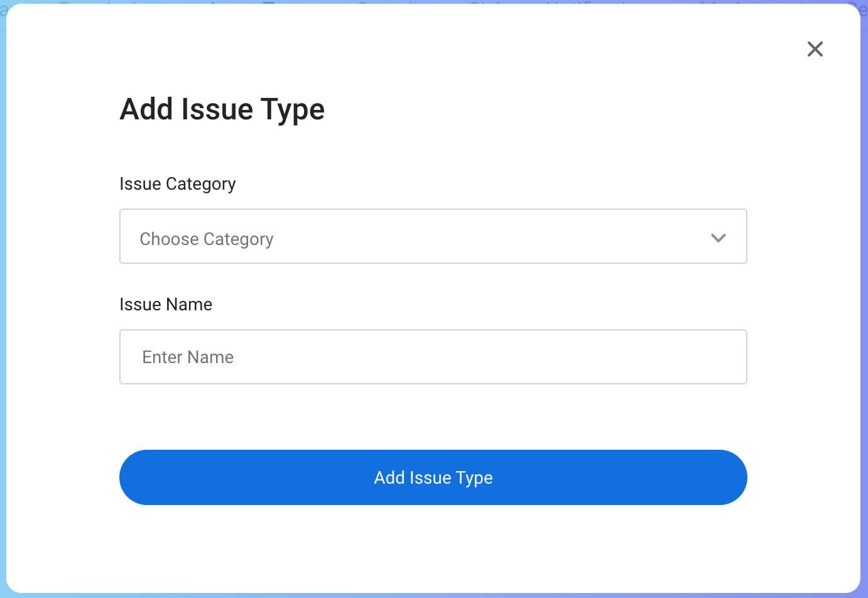Click the Enter Name placeholder text
Screen dimensions: 868x598
coord(188,357)
